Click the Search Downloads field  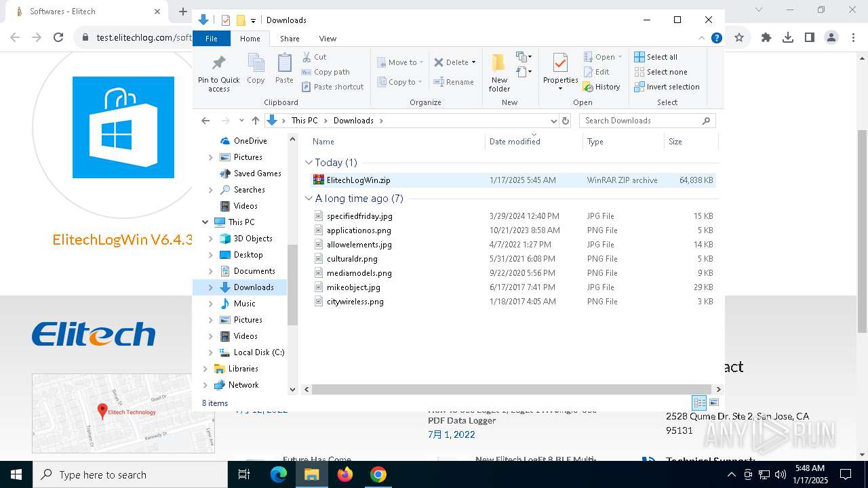click(647, 121)
